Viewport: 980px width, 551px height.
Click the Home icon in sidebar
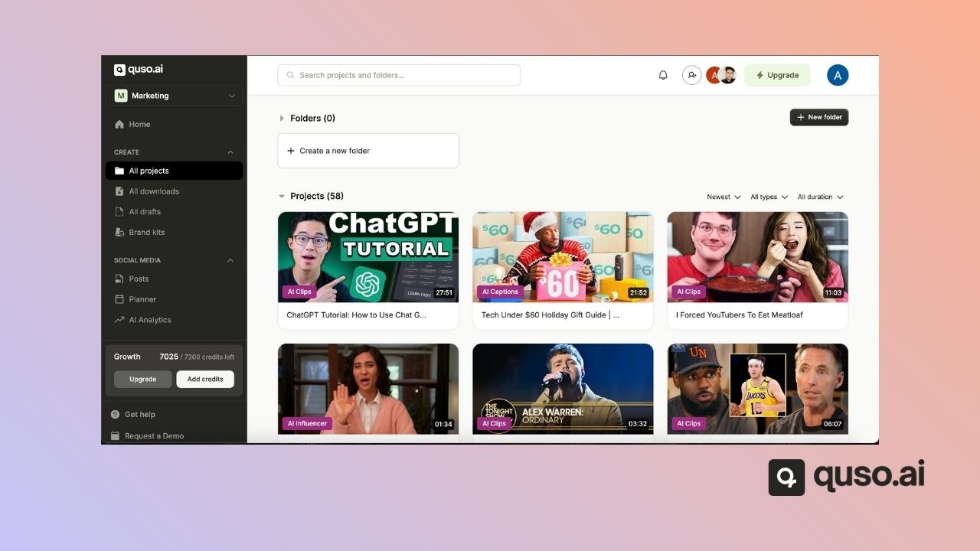[119, 124]
